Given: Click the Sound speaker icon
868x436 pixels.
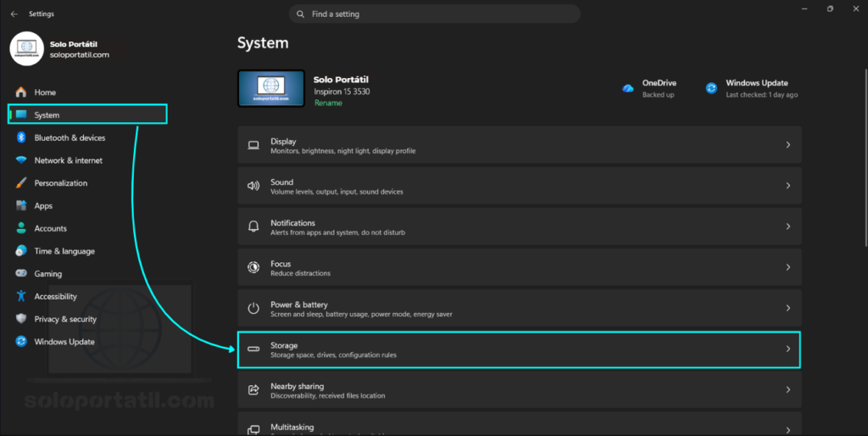Looking at the screenshot, I should (253, 186).
